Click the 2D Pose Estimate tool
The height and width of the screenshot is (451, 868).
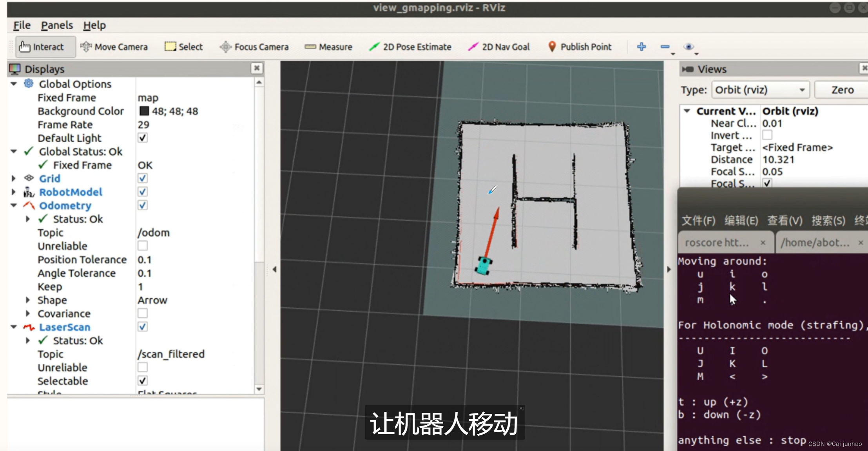click(x=410, y=47)
